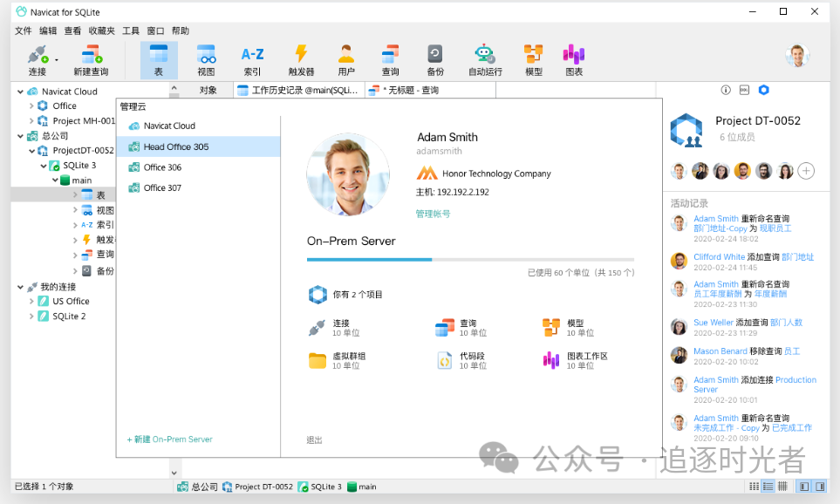Image resolution: width=840 pixels, height=504 pixels.
Task: Select US Office in the connection tree
Action: (x=71, y=302)
